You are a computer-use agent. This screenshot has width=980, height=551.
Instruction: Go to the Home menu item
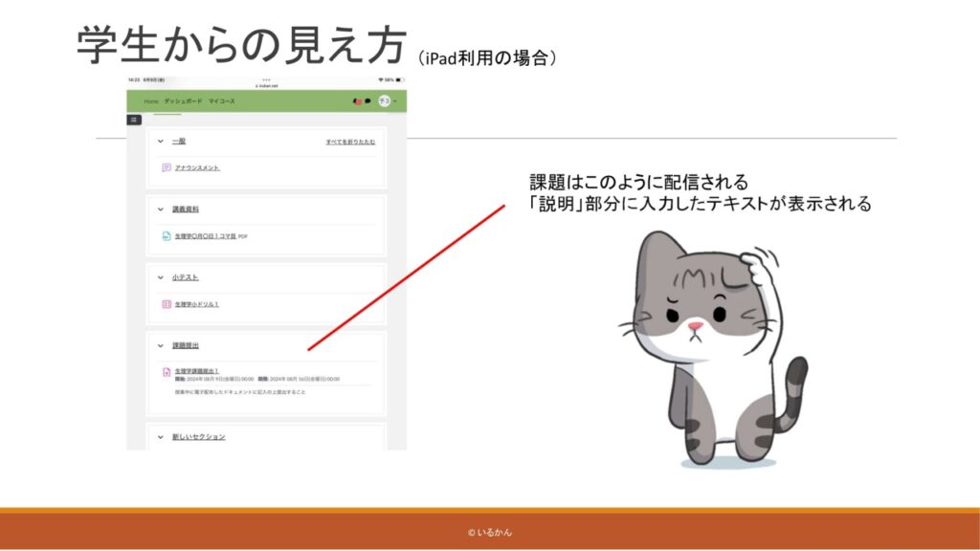[151, 100]
